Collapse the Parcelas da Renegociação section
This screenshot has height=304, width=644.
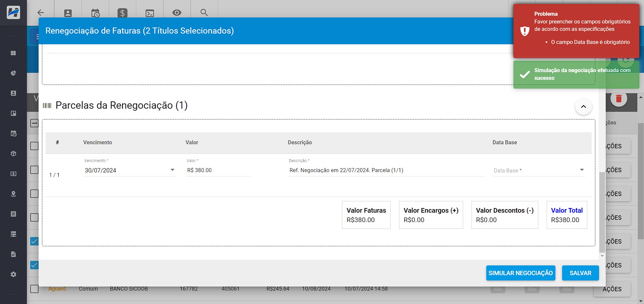pyautogui.click(x=584, y=106)
